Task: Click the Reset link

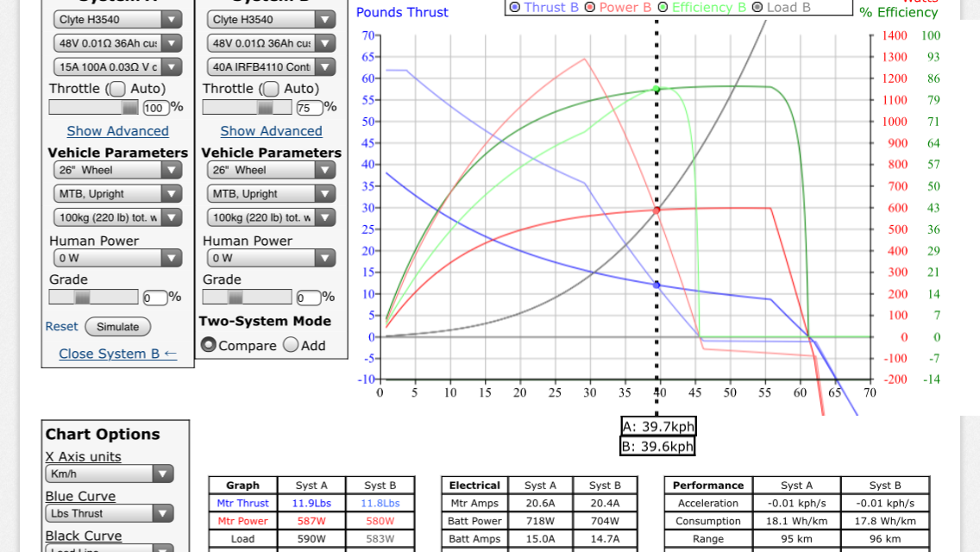Action: coord(61,327)
